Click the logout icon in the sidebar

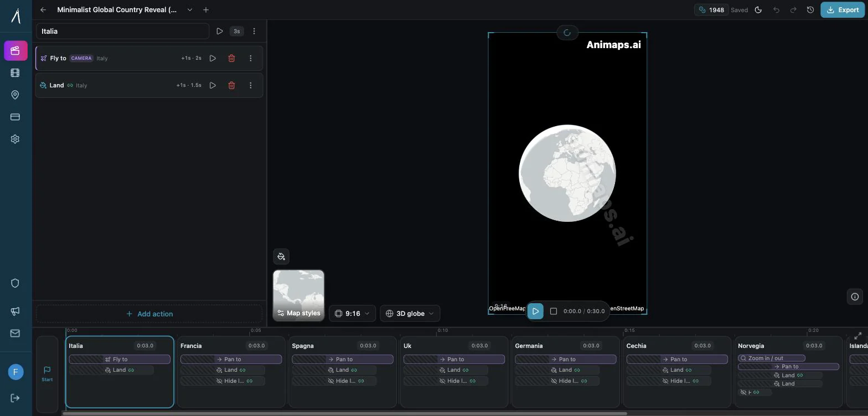coord(15,398)
